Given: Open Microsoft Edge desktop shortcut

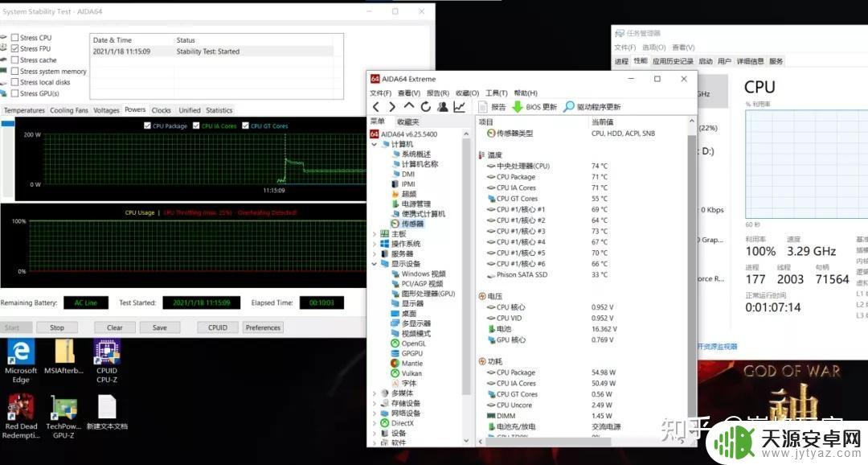Looking at the screenshot, I should coord(21,362).
